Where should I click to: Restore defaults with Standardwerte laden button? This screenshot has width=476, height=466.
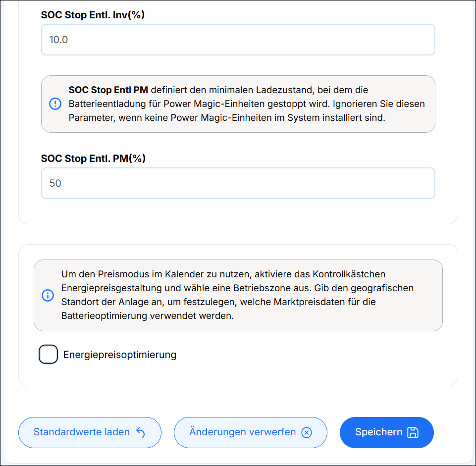(x=90, y=432)
